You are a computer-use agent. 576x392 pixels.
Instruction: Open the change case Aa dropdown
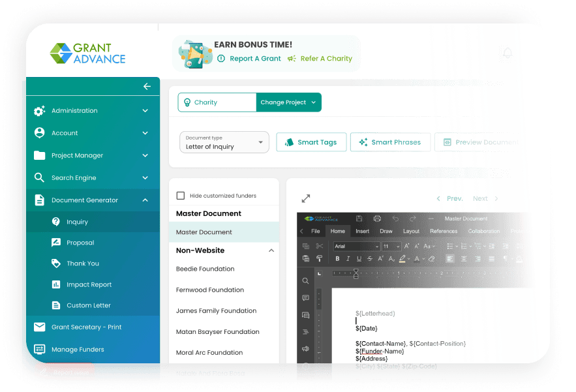tap(429, 246)
